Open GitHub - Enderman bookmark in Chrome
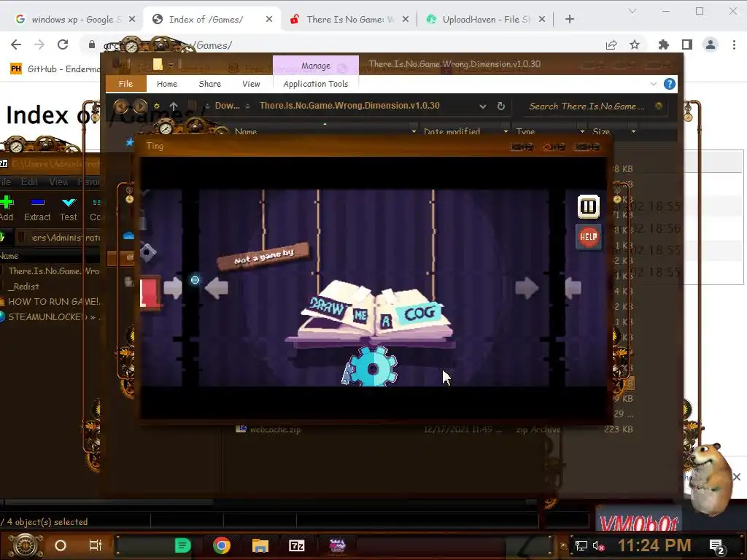 click(x=56, y=69)
